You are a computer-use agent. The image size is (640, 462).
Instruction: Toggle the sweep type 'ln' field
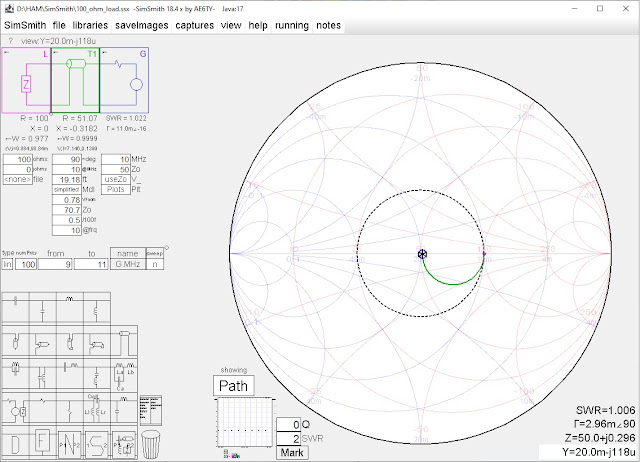[x=7, y=264]
